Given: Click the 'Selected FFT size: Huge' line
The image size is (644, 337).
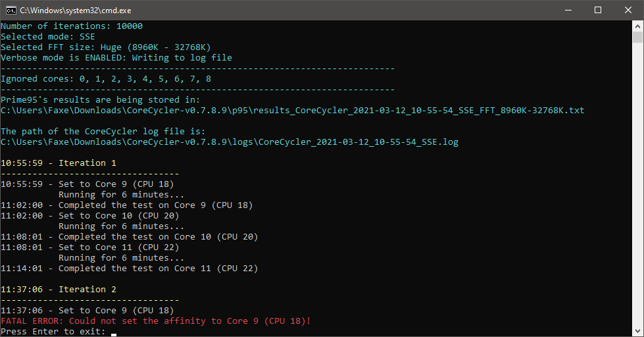Looking at the screenshot, I should pos(105,47).
